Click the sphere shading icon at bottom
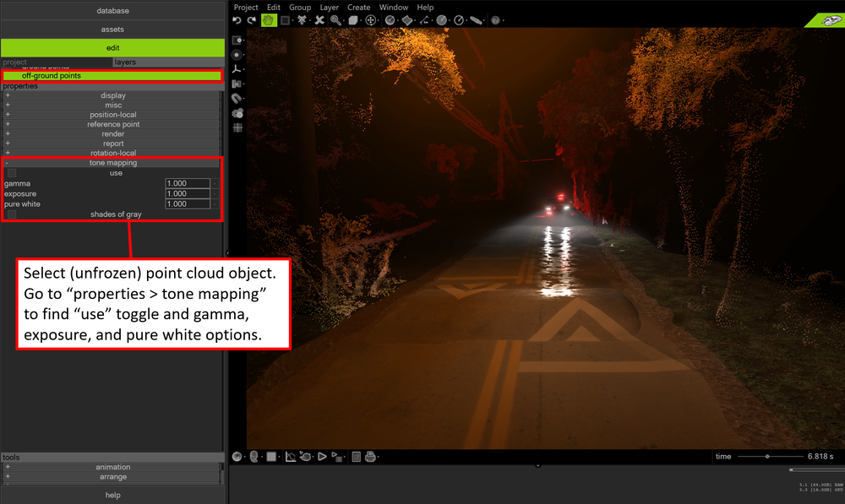This screenshot has width=845, height=504. 237,457
